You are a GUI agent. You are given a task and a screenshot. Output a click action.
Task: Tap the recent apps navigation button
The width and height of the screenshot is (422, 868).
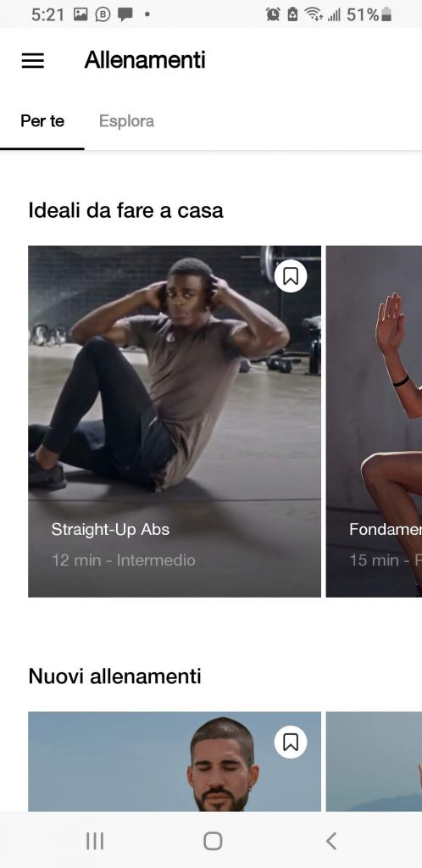click(x=95, y=841)
